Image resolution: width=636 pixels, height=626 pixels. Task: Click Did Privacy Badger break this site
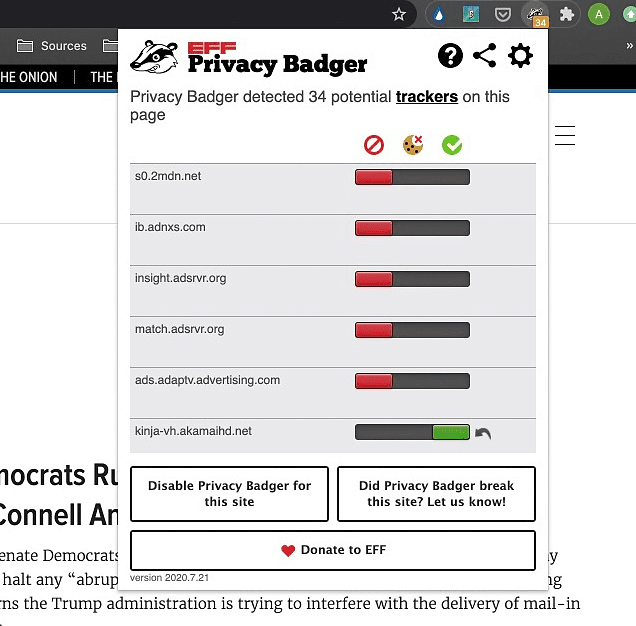point(436,493)
